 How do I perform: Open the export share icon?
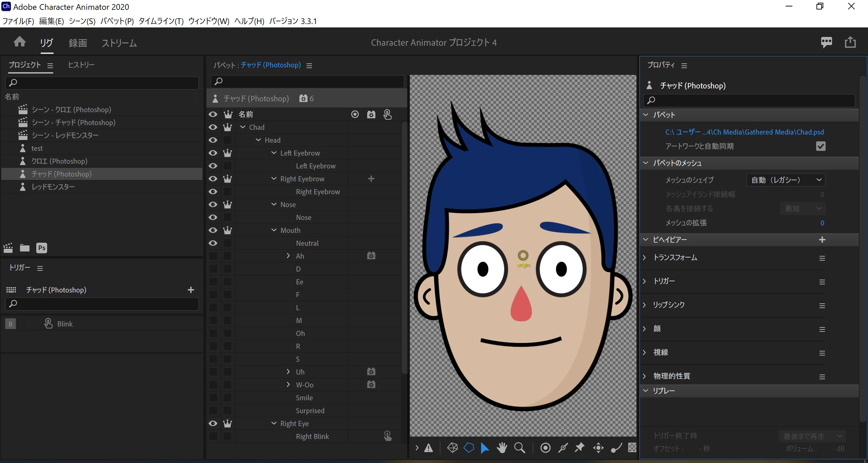tap(850, 42)
